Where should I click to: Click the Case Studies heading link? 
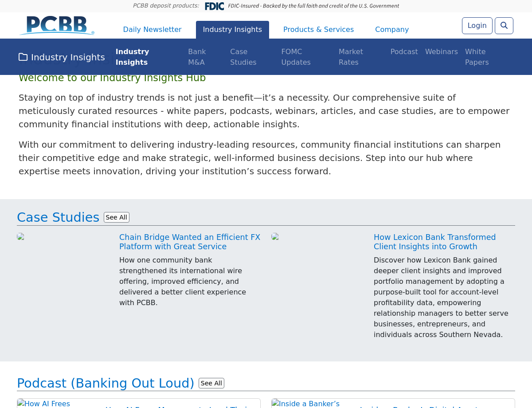click(58, 217)
